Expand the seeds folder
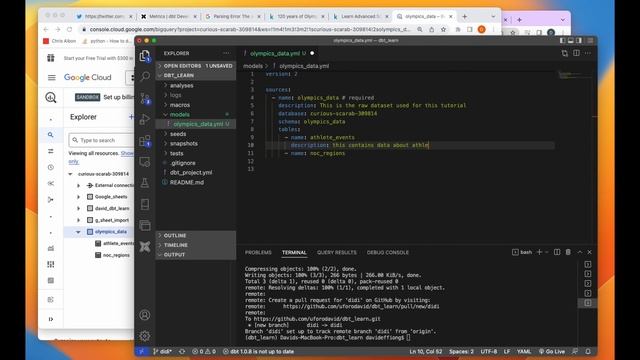 [178, 134]
